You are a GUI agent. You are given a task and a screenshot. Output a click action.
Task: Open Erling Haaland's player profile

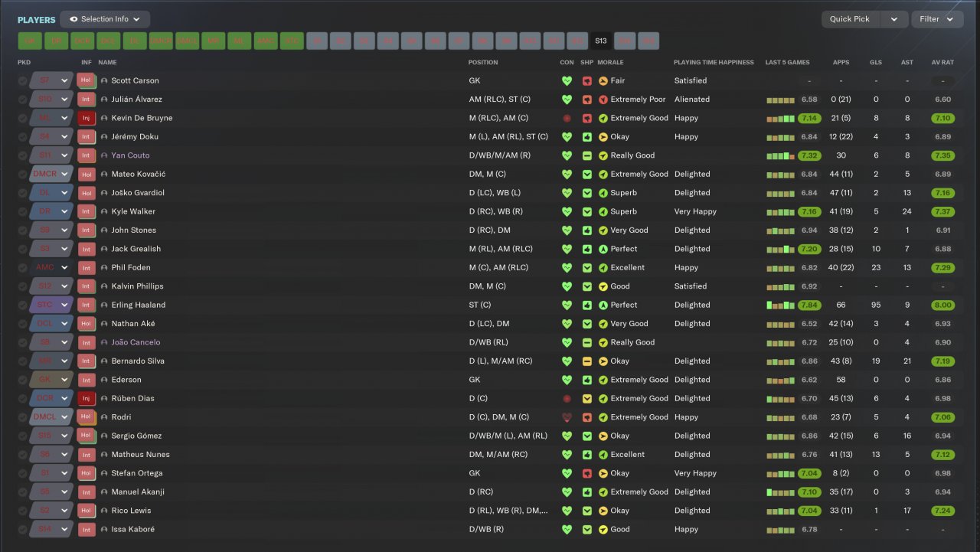click(x=138, y=305)
